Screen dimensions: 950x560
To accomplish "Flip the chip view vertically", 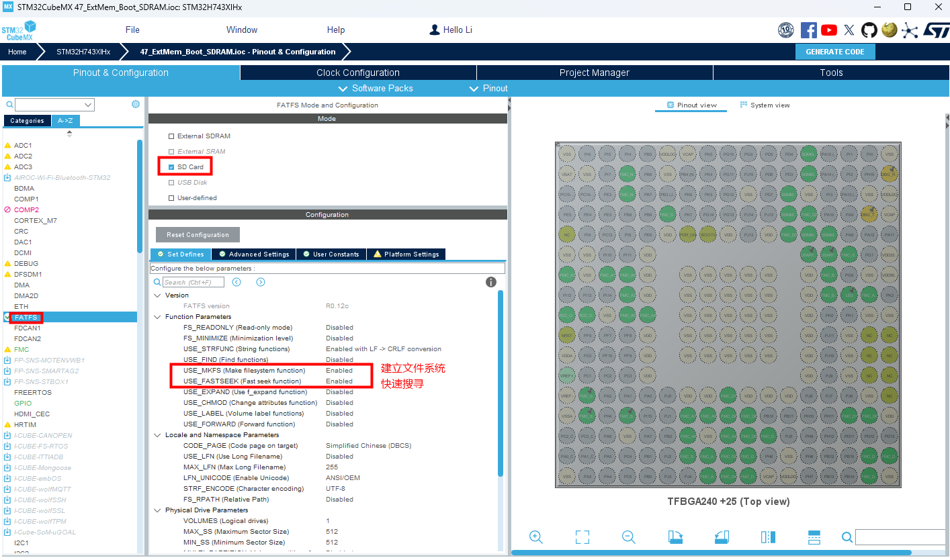I will tap(814, 536).
